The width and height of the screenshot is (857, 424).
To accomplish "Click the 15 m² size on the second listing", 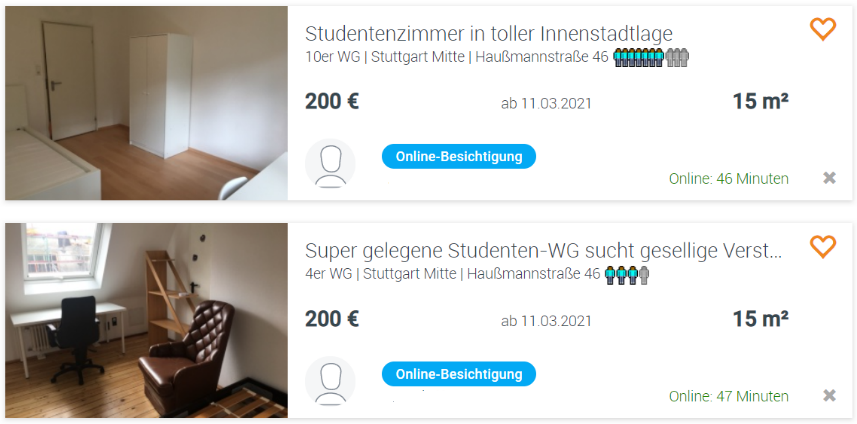I will (x=760, y=319).
